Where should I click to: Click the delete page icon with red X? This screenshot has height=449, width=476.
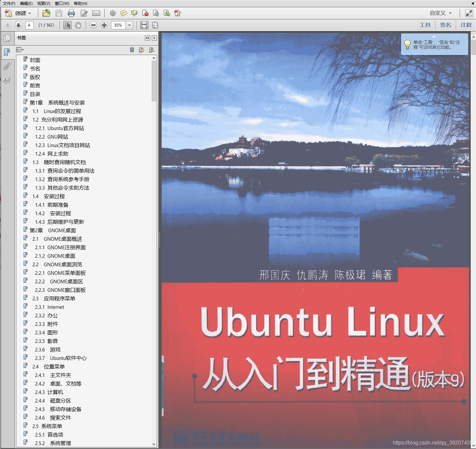(145, 13)
